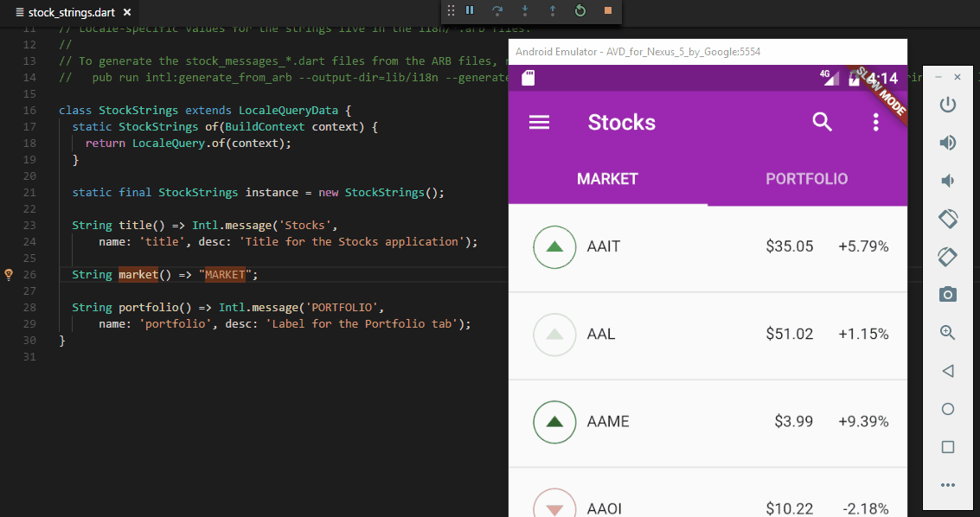Click the emulator power button
This screenshot has height=517, width=980.
(x=947, y=105)
